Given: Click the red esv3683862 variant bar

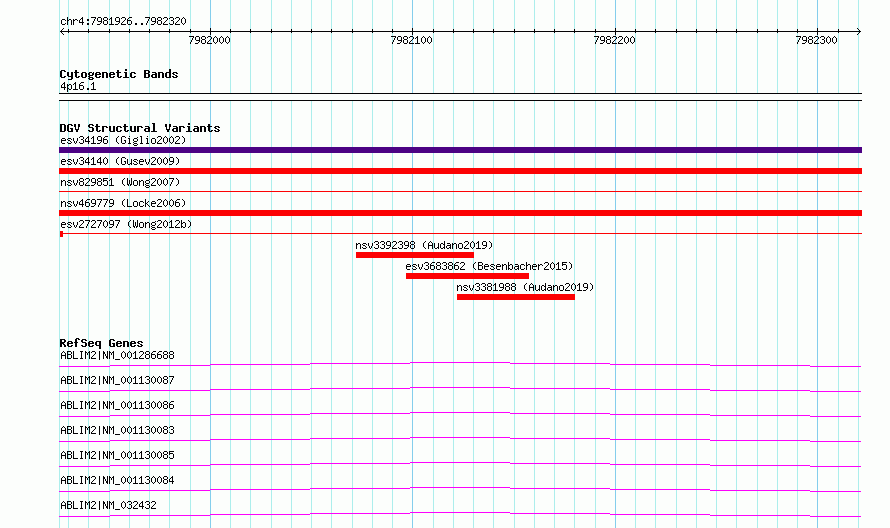Looking at the screenshot, I should pyautogui.click(x=467, y=276).
